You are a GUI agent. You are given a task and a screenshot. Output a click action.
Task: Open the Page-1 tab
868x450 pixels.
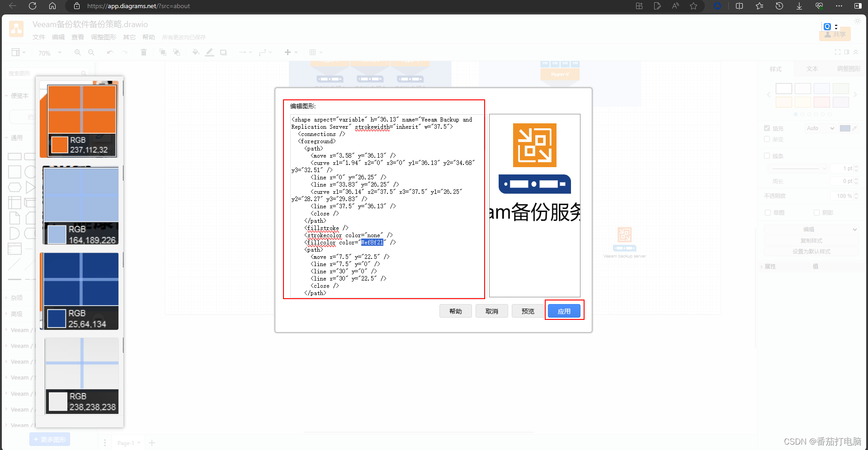coord(128,443)
